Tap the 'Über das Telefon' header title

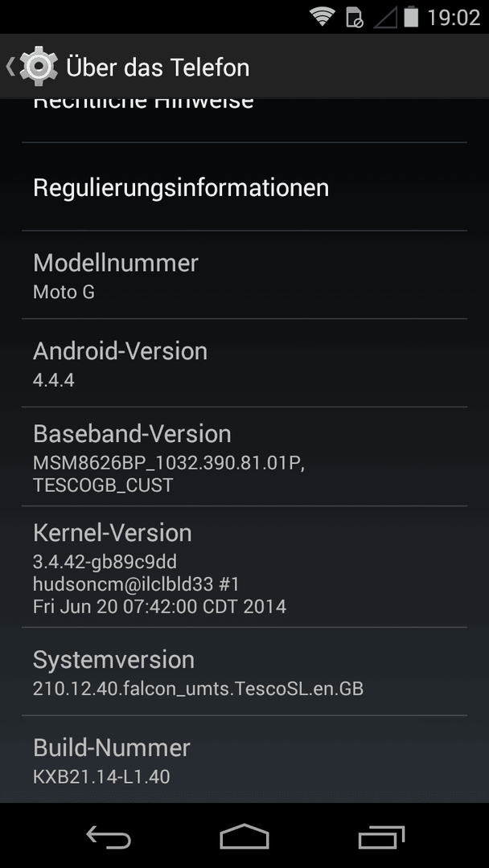158,68
